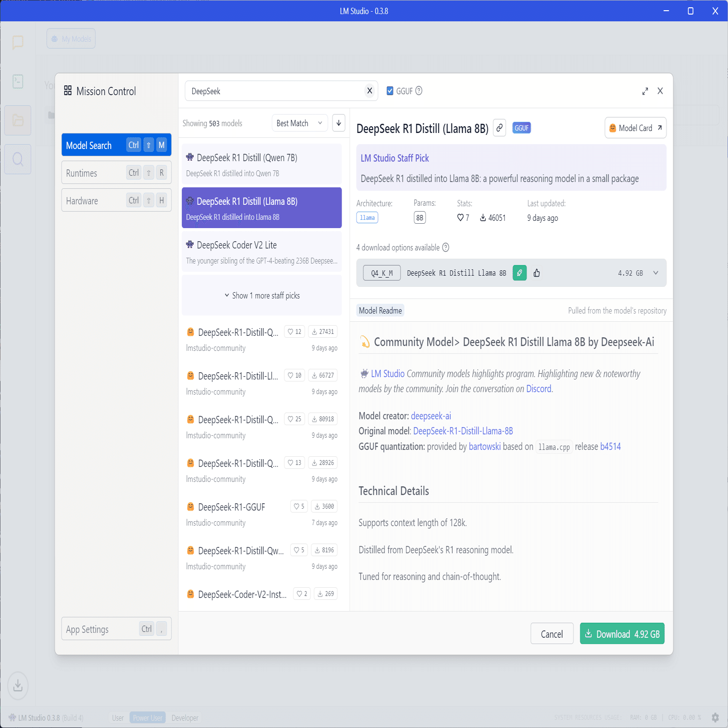Click the LM Studio logo in status bar
Image resolution: width=728 pixels, height=728 pixels.
[x=12, y=717]
